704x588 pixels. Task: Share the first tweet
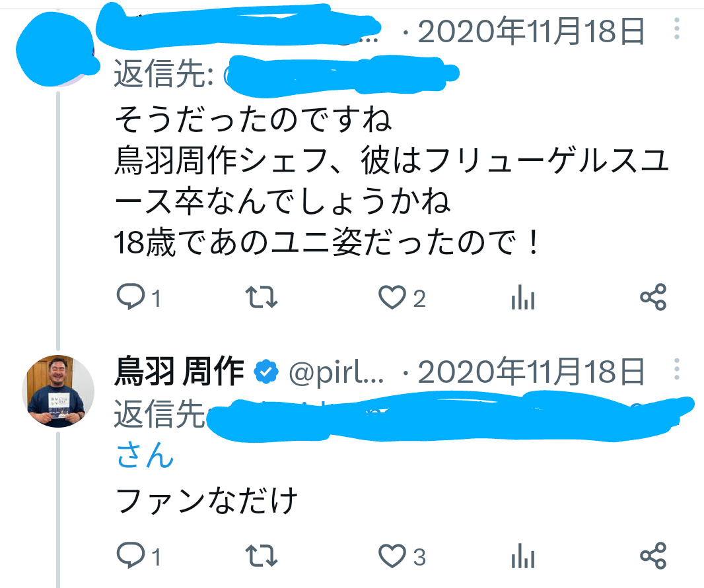653,297
